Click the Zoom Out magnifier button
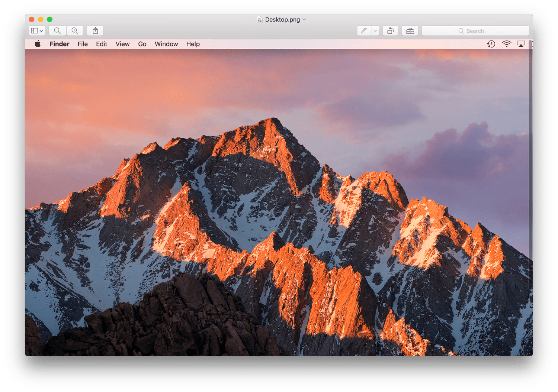The height and width of the screenshot is (392, 558). [57, 31]
